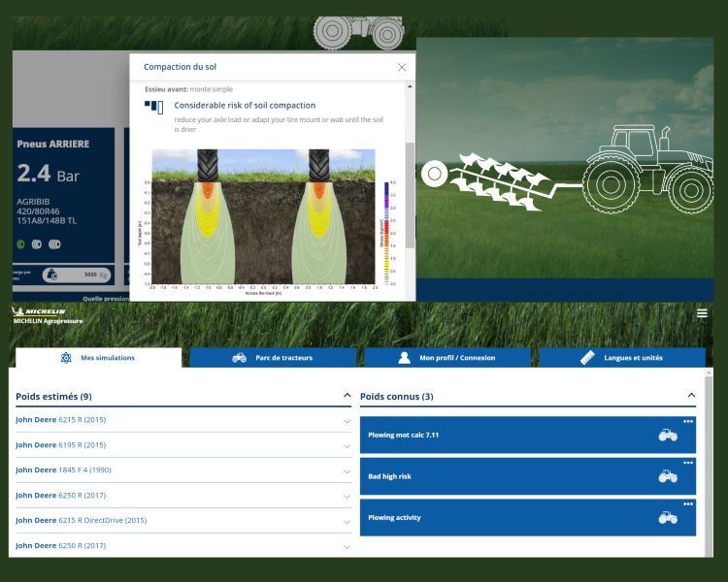Click the round plow wheel circle
Viewport: 728px width, 582px height.
[434, 174]
